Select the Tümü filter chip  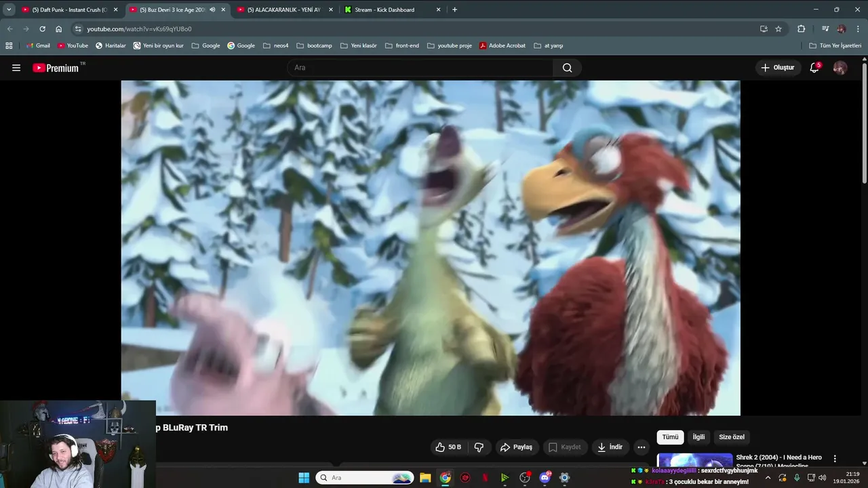tap(670, 437)
